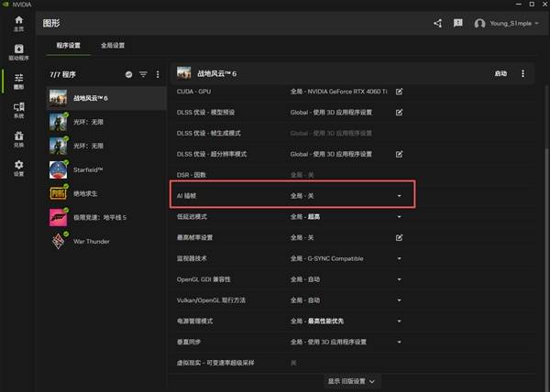
Task: Expand the AI 插帧 dropdown
Action: (399, 196)
